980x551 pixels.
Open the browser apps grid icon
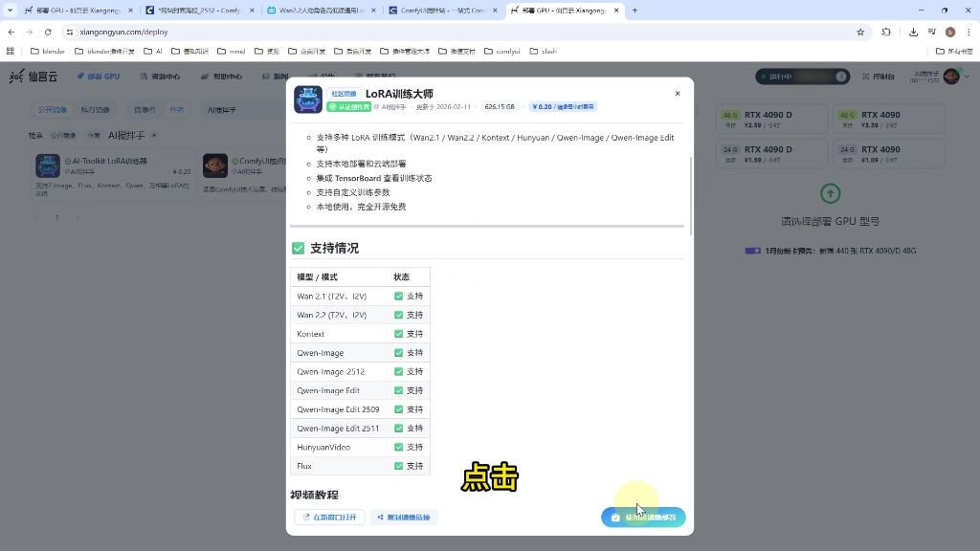pyautogui.click(x=10, y=52)
